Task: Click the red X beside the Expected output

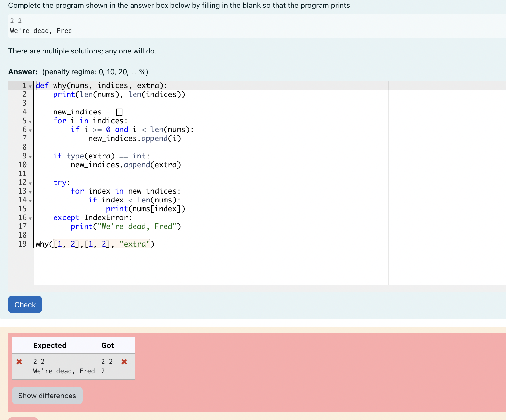Action: pyautogui.click(x=19, y=361)
